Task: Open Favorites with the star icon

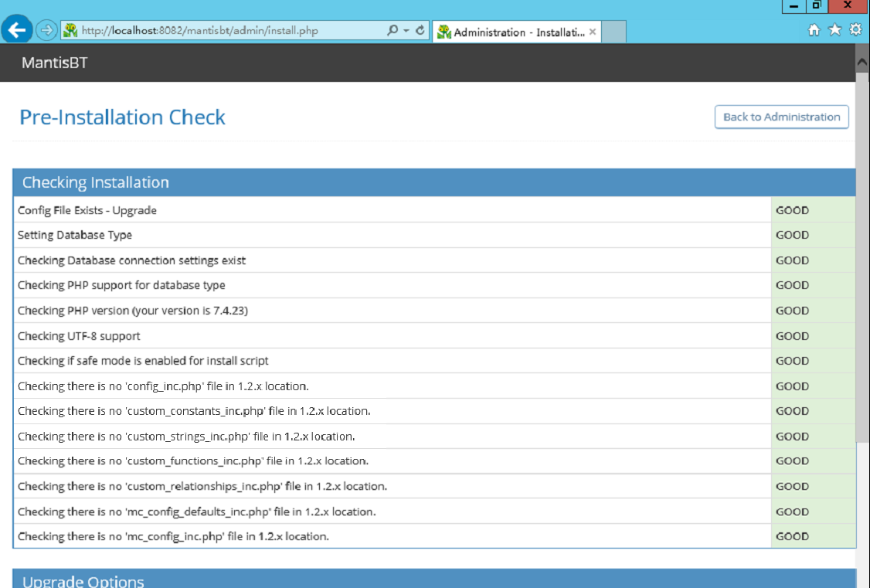Action: click(834, 30)
